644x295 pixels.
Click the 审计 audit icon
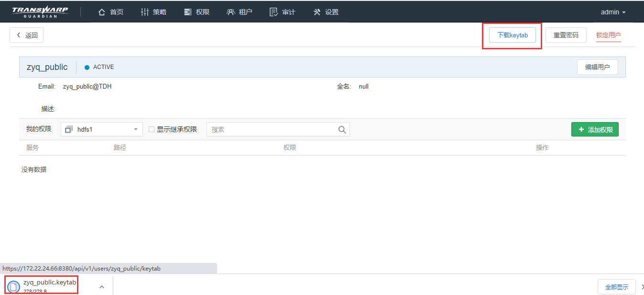click(273, 12)
